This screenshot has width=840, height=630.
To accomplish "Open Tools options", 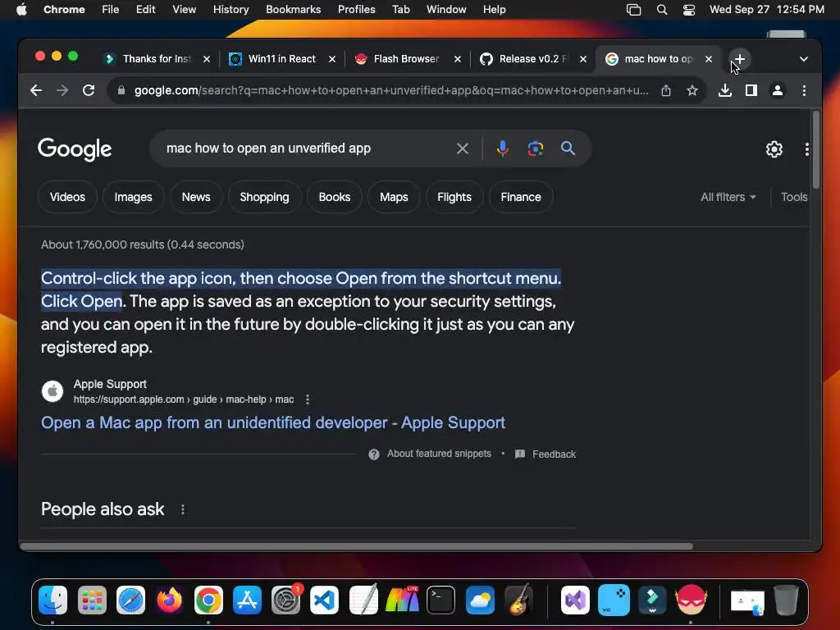I will (x=794, y=197).
